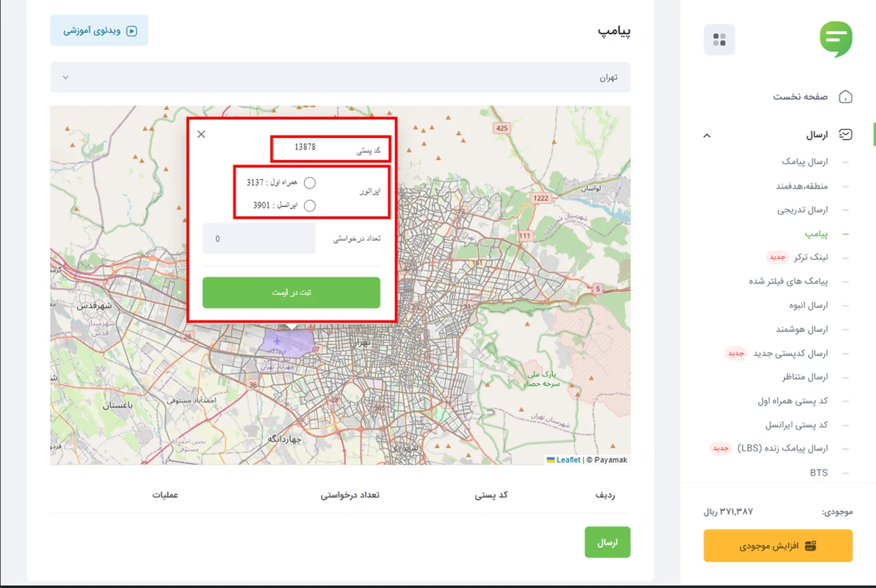The image size is (876, 588).
Task: Collapse the ارسال sidebar section chevron
Action: (707, 135)
